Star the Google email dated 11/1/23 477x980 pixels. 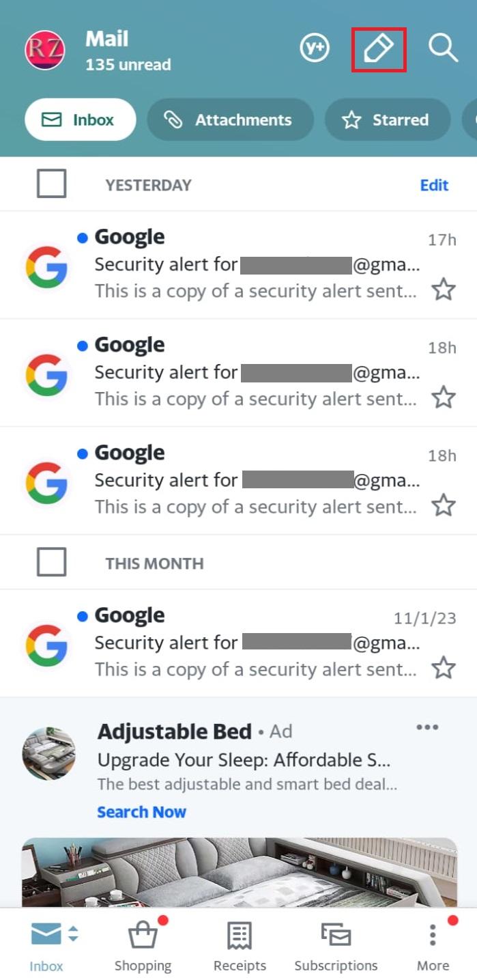click(444, 667)
